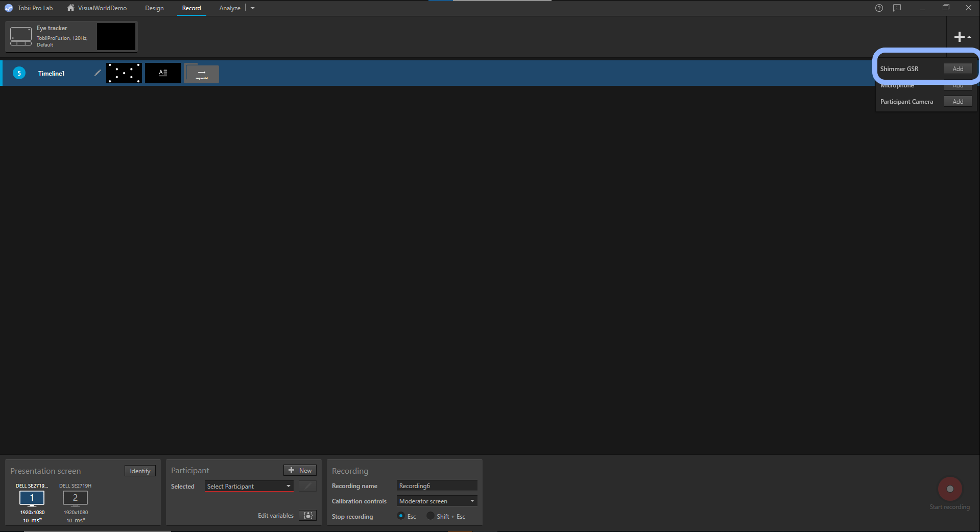Collapse the plus add-device menu
Image resolution: width=980 pixels, height=532 pixels.
pyautogui.click(x=962, y=37)
